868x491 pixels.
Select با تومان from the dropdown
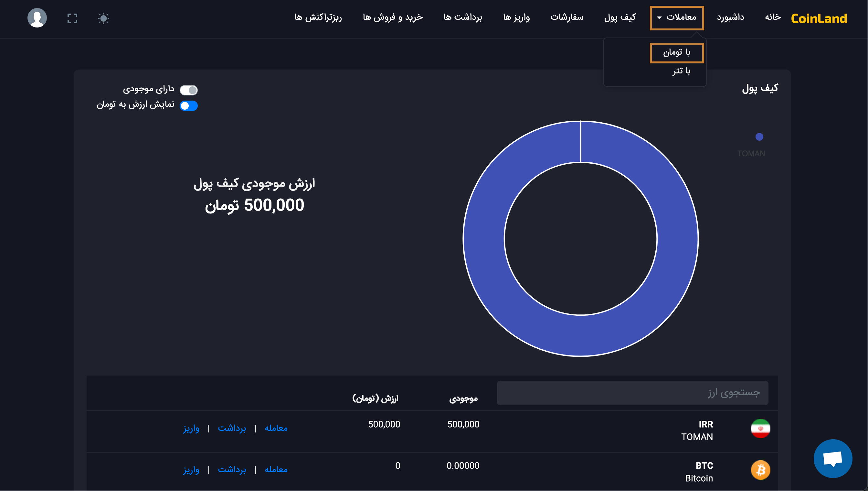click(x=677, y=53)
